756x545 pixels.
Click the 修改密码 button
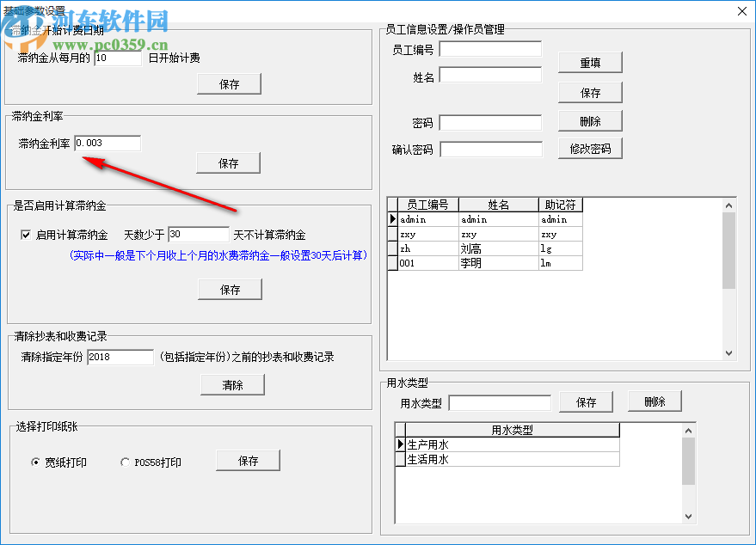pyautogui.click(x=591, y=148)
